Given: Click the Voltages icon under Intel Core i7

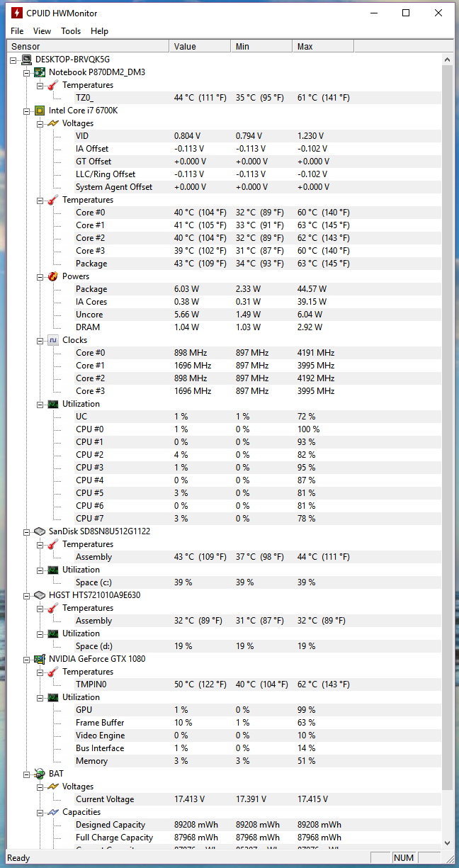Looking at the screenshot, I should click(54, 123).
